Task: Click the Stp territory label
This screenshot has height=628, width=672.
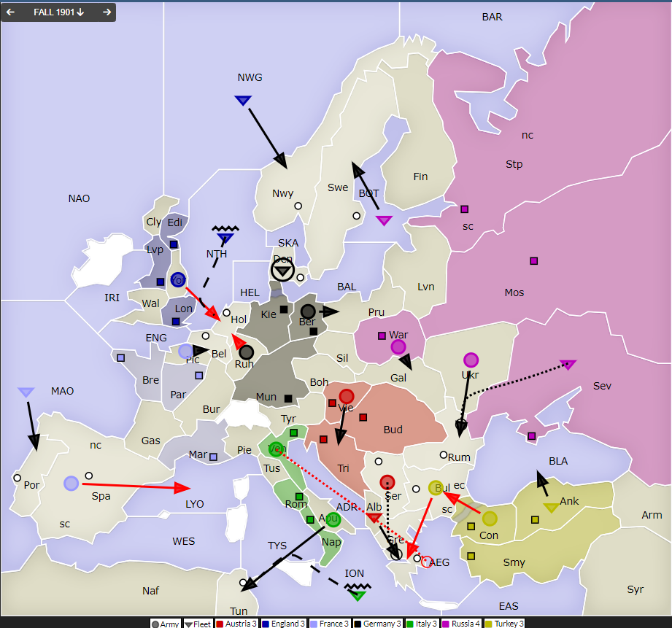Action: point(514,164)
